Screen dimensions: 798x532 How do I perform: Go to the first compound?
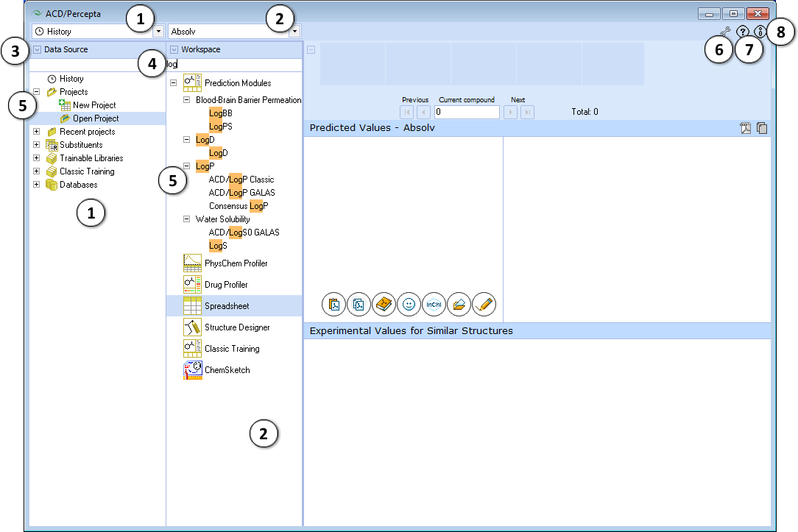tap(407, 112)
